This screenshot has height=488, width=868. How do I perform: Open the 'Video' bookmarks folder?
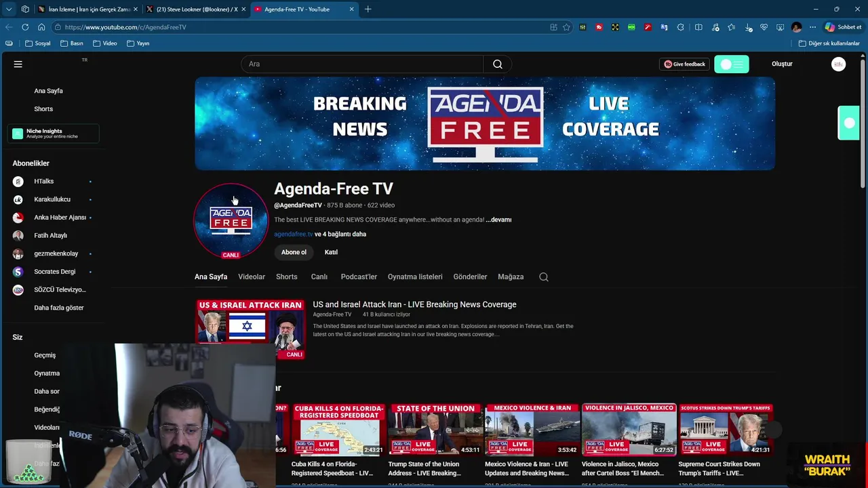point(105,43)
